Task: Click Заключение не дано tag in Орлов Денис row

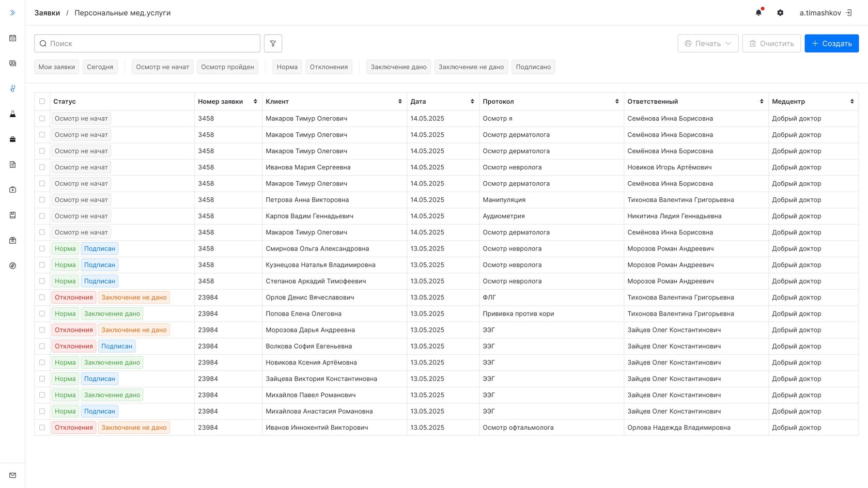Action: 134,297
